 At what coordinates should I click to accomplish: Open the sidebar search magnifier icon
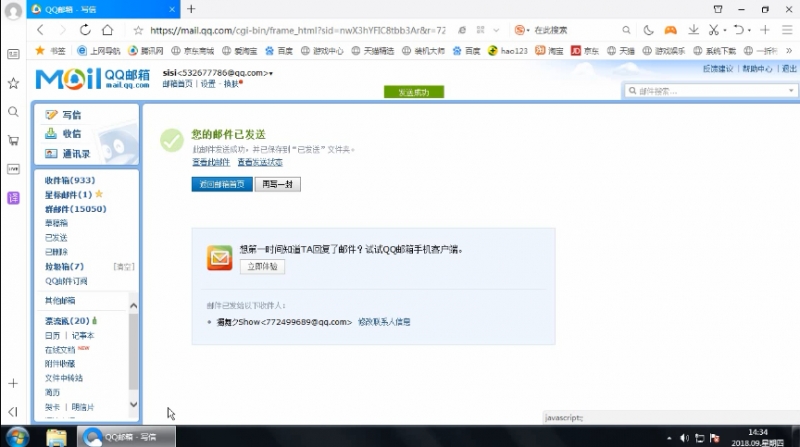point(13,112)
